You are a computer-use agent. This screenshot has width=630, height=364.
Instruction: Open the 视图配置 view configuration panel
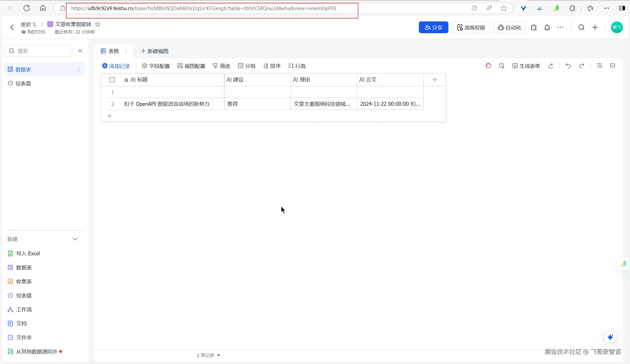click(x=191, y=66)
